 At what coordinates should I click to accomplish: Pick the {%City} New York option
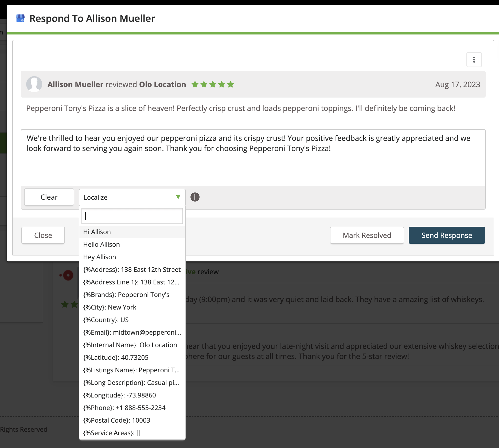point(132,307)
